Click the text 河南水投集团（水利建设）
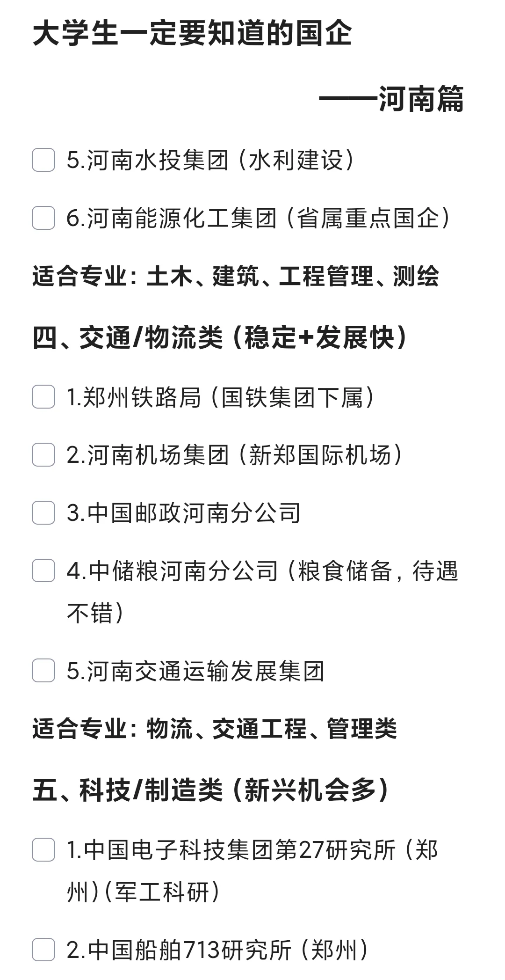505x980 pixels. (210, 161)
